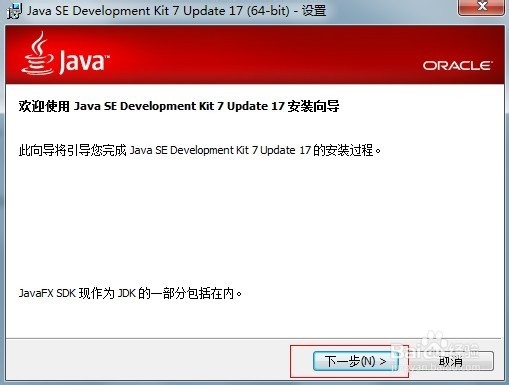509x385 pixels.
Task: Click the installer icon in the title bar
Action: coord(14,11)
